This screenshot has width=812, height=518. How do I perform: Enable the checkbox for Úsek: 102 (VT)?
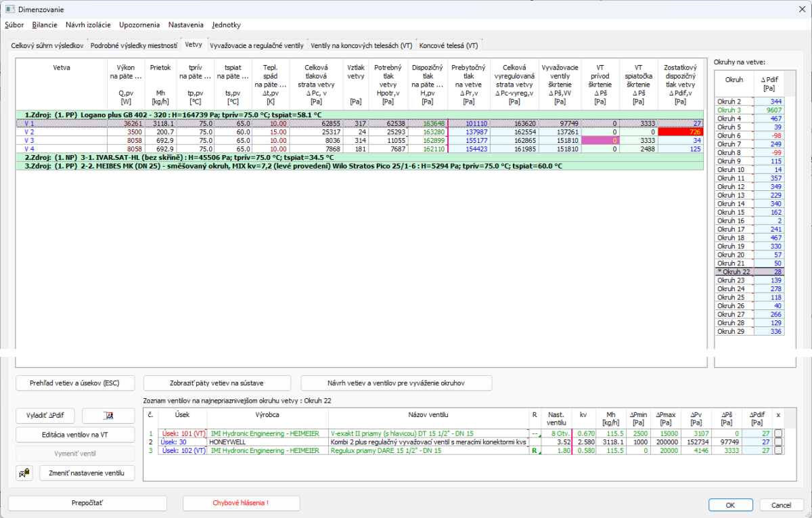[x=778, y=450]
